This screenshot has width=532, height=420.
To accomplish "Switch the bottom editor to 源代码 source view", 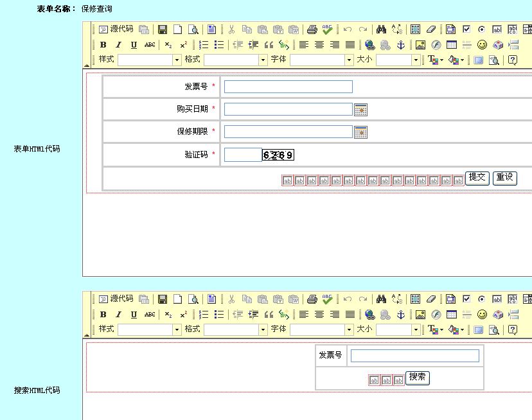I will point(116,299).
